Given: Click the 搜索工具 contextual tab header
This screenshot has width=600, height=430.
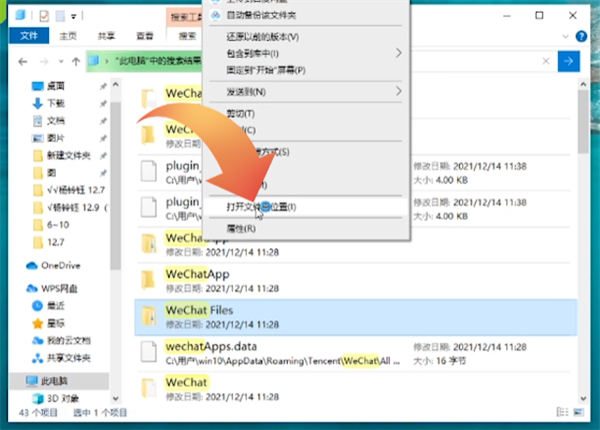Looking at the screenshot, I should tap(186, 17).
